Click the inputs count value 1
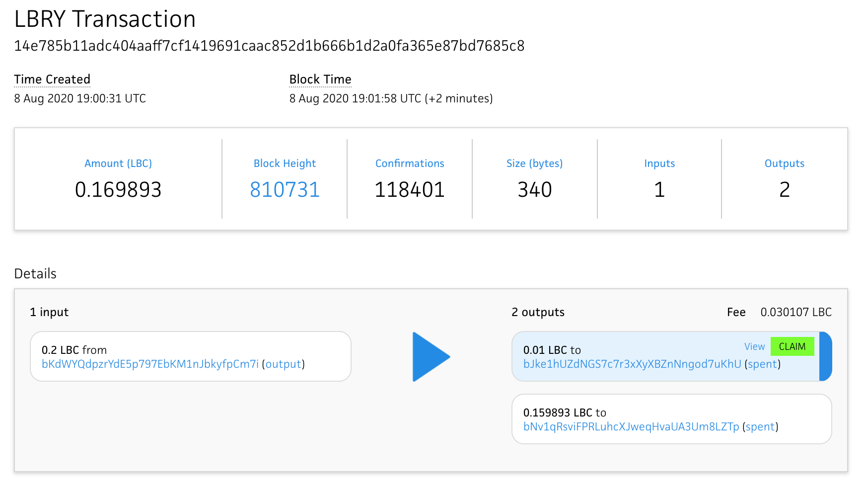Image resolution: width=868 pixels, height=494 pixels. [x=659, y=189]
